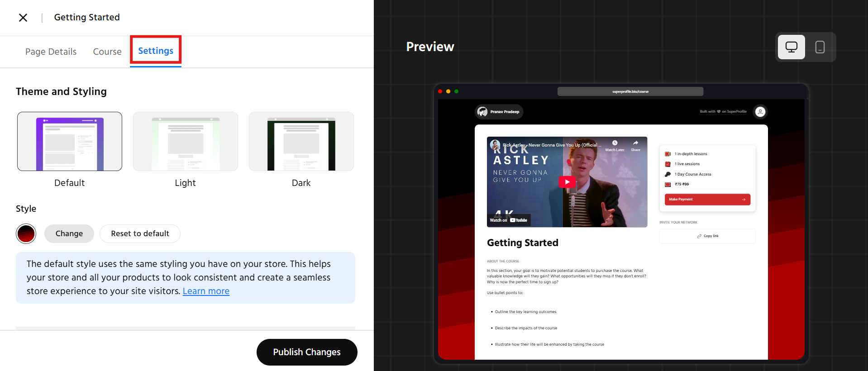
Task: Click the Theme and Styling heading
Action: (x=61, y=91)
